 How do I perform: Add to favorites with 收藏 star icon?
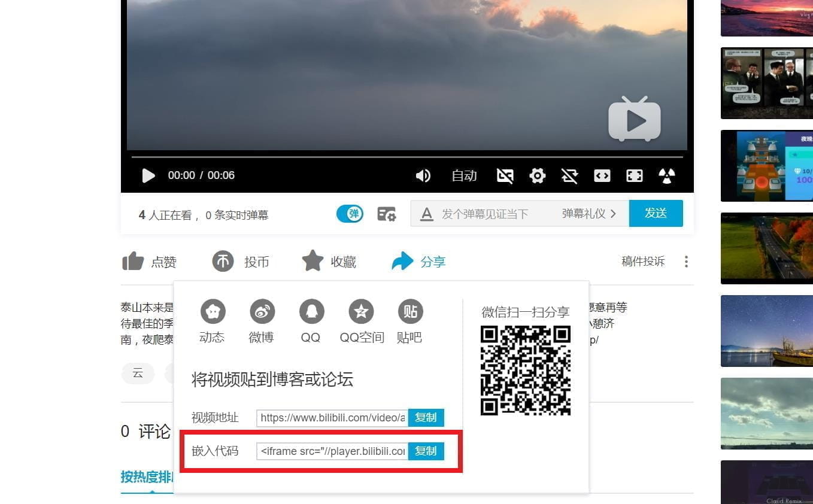pos(313,261)
